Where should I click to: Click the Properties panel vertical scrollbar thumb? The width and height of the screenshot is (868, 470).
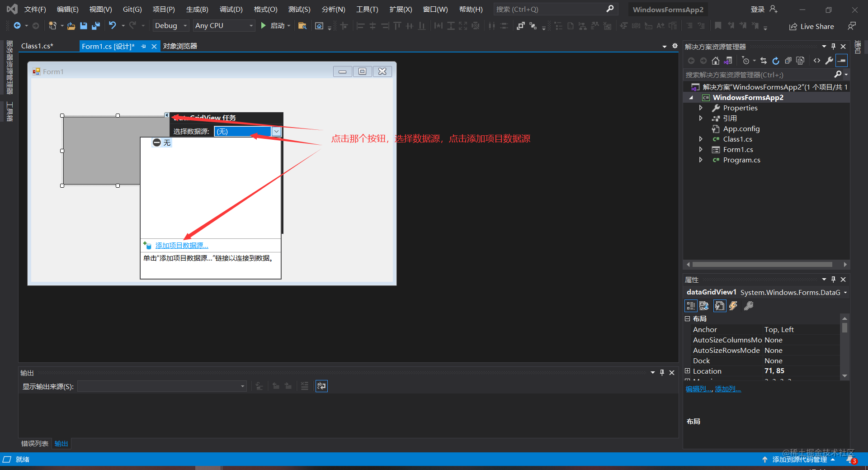click(x=844, y=328)
